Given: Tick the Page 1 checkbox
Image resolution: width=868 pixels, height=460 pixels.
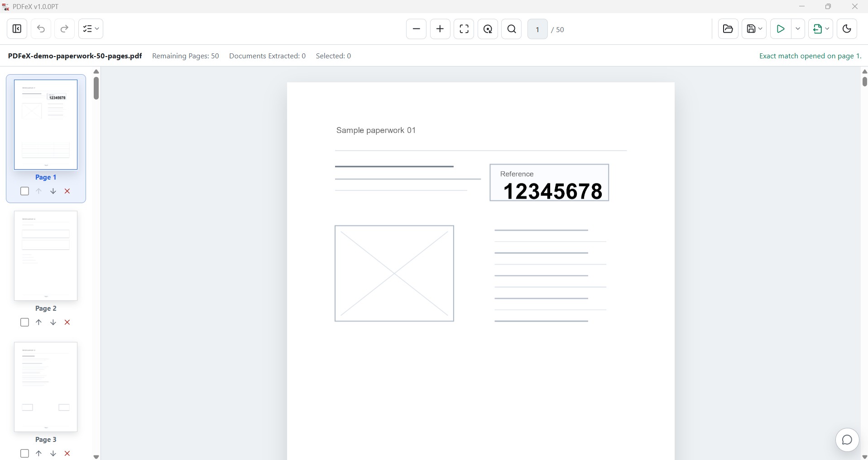Looking at the screenshot, I should pyautogui.click(x=25, y=191).
